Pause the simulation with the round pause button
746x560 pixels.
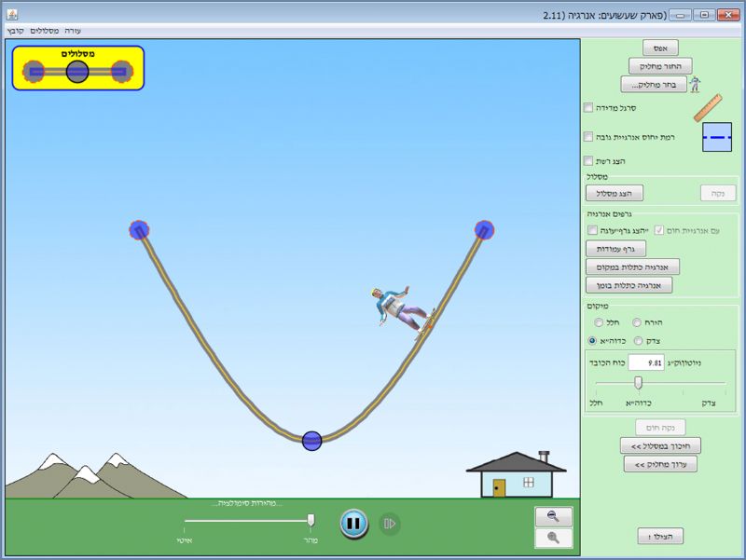[353, 524]
